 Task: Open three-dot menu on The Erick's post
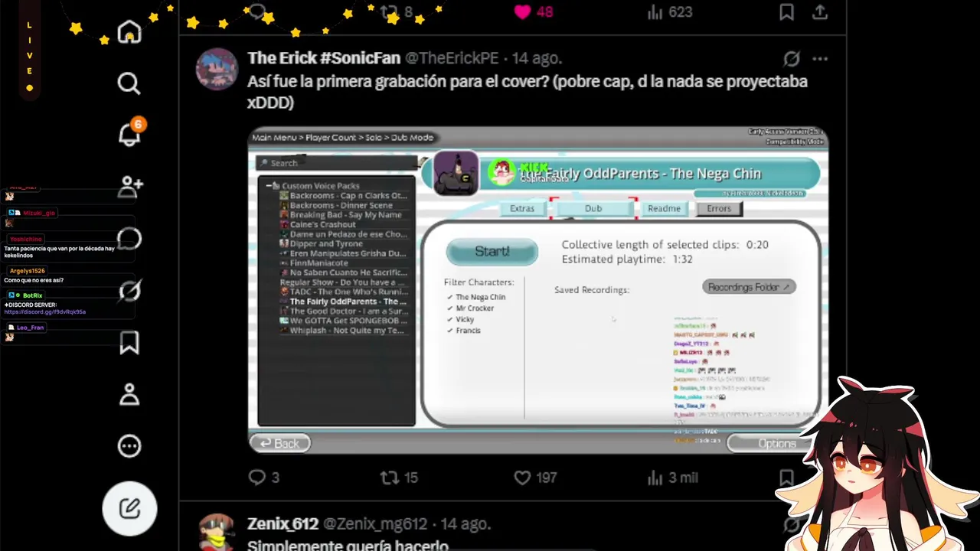click(x=820, y=59)
